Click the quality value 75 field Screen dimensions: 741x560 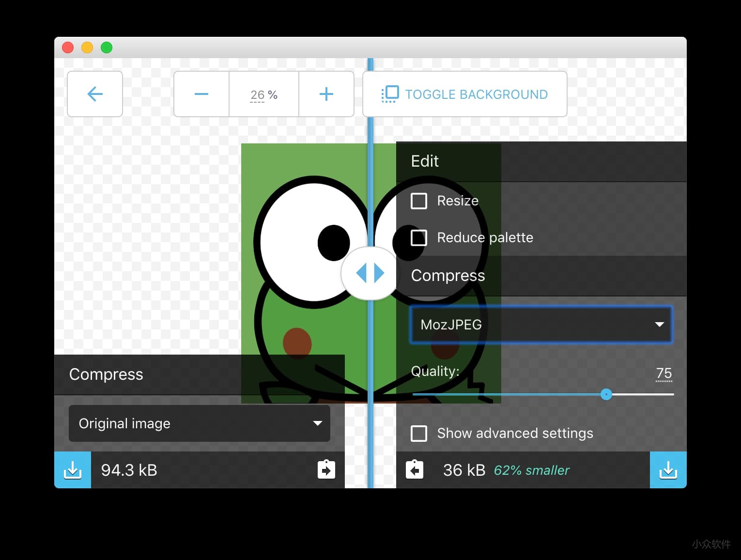664,373
